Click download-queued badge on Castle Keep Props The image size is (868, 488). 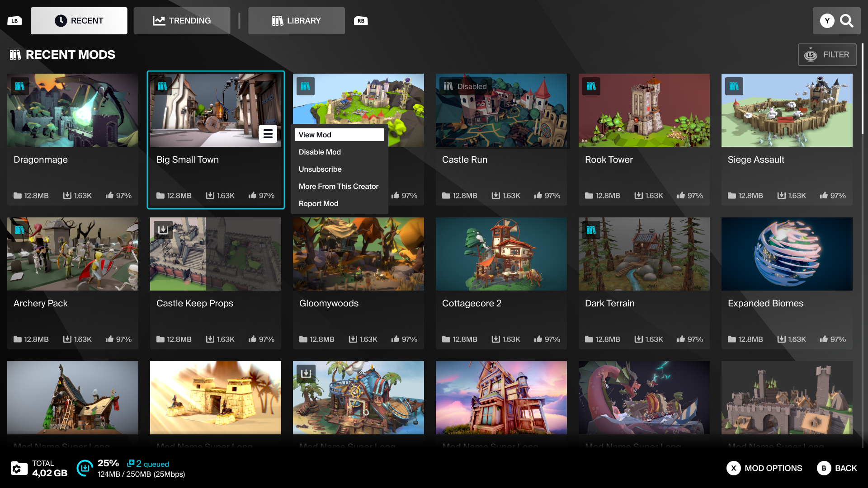click(163, 230)
